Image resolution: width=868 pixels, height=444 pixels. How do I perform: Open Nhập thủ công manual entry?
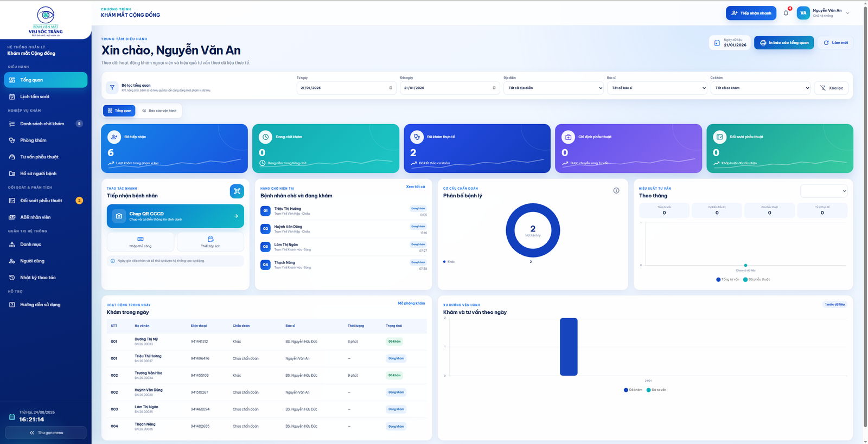141,242
